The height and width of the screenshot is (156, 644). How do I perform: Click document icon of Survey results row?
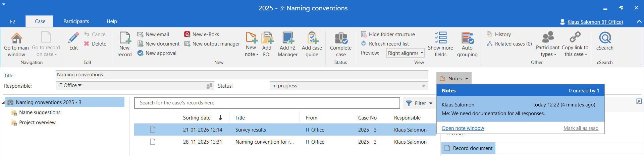point(153,130)
